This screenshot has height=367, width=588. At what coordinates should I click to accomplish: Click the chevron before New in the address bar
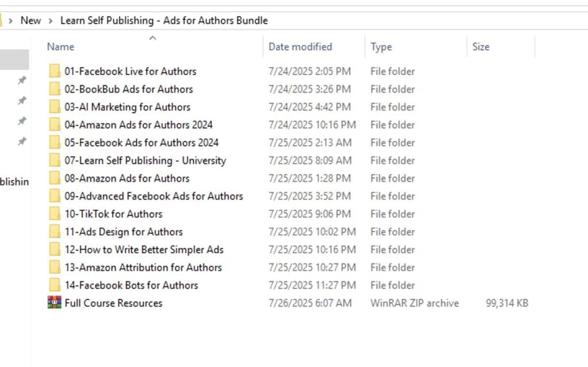11,21
